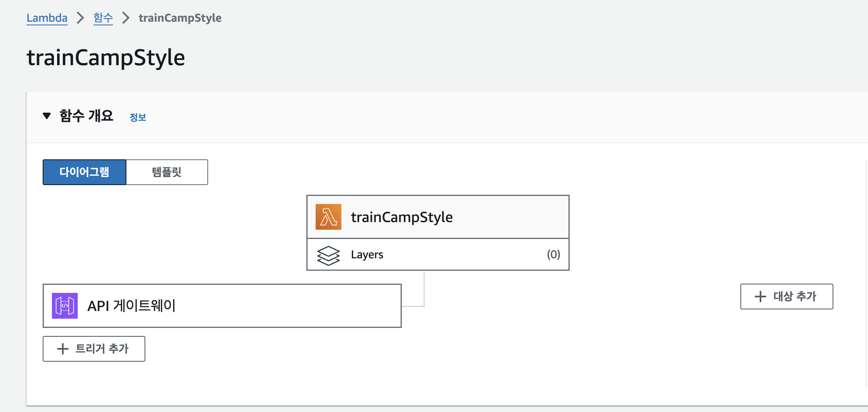The image size is (868, 412).
Task: Click the 함수 개요 section title
Action: click(87, 116)
